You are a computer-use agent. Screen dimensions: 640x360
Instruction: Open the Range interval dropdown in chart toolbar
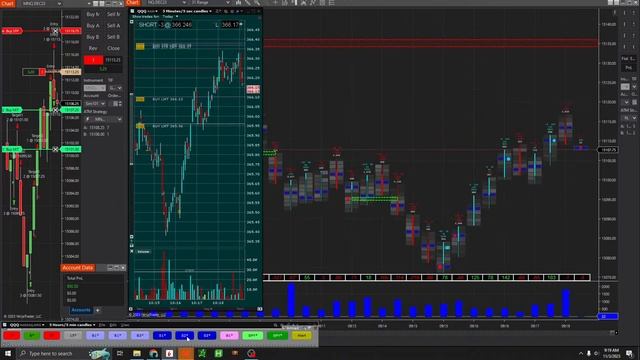(x=211, y=3)
